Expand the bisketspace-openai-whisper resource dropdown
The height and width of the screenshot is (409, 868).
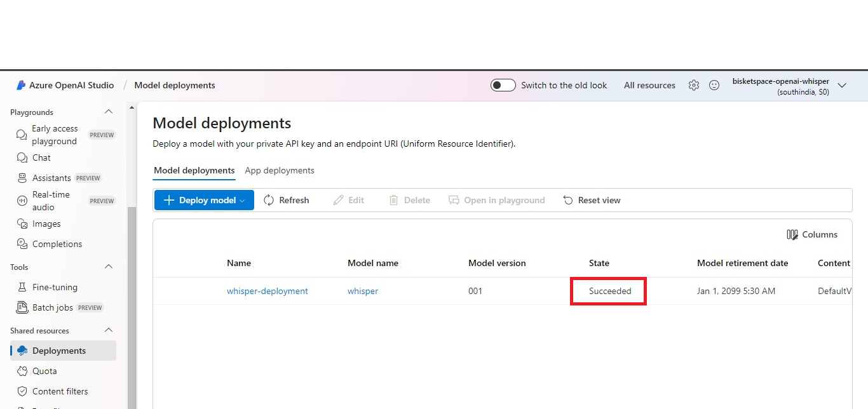click(x=842, y=85)
